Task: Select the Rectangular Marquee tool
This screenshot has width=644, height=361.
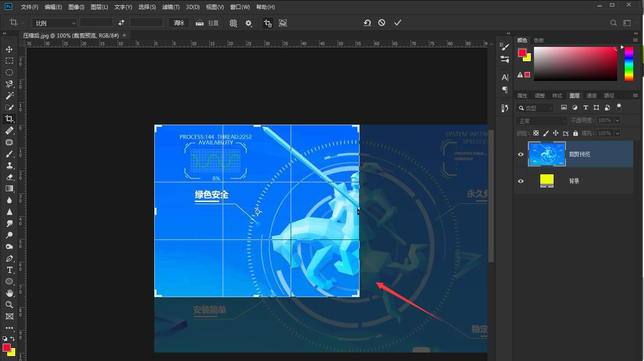Action: point(9,61)
